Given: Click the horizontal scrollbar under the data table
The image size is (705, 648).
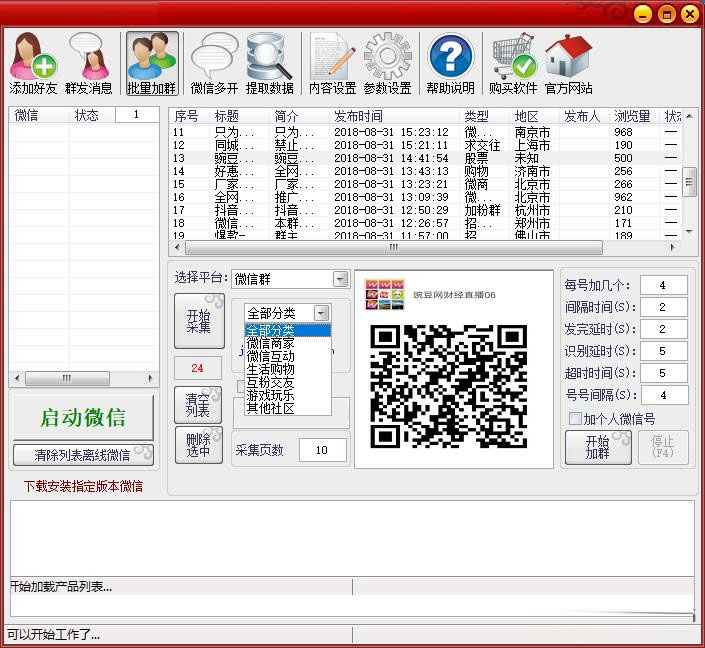Looking at the screenshot, I should [x=394, y=247].
